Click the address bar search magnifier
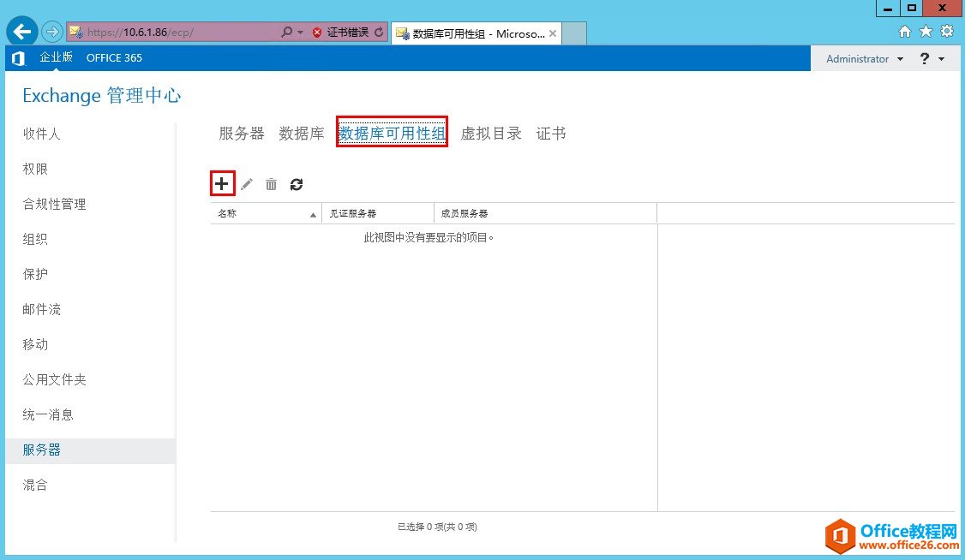Viewport: 965px width, 560px height. click(287, 32)
